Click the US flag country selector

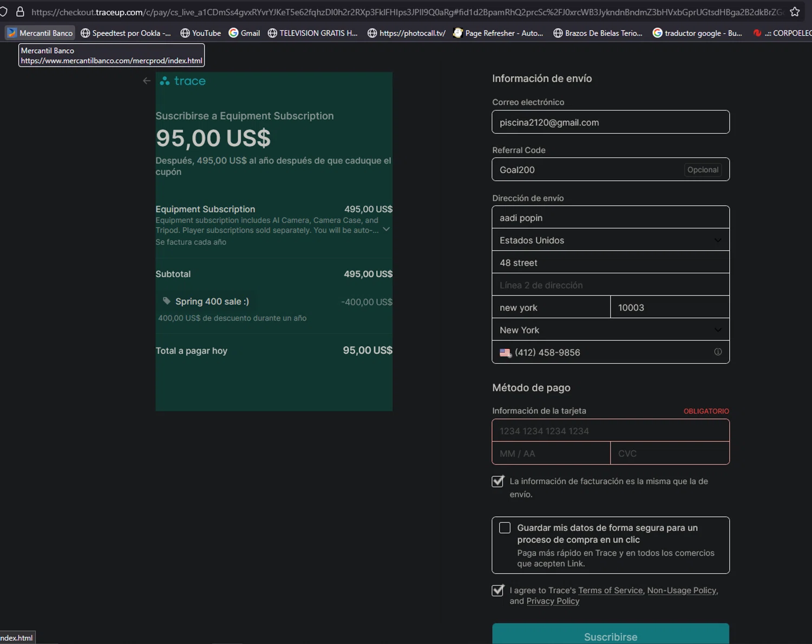tap(506, 352)
